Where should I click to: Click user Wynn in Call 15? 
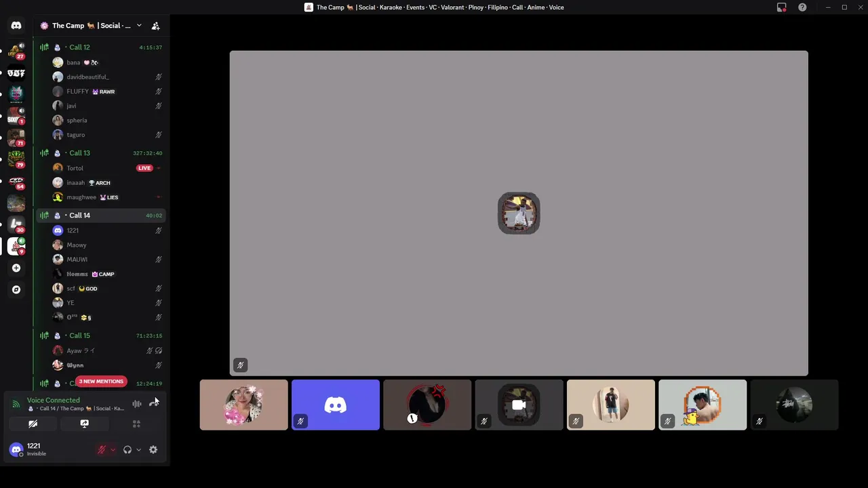75,365
